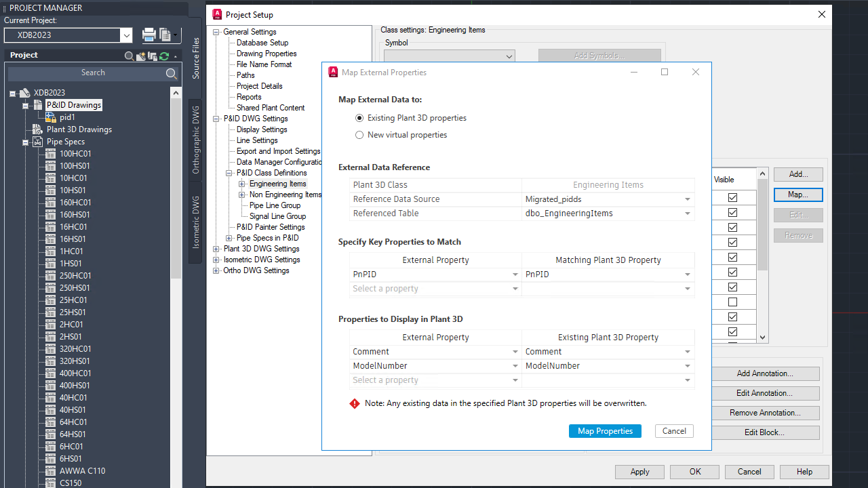Refresh the project with the green arrows icon

[164, 56]
